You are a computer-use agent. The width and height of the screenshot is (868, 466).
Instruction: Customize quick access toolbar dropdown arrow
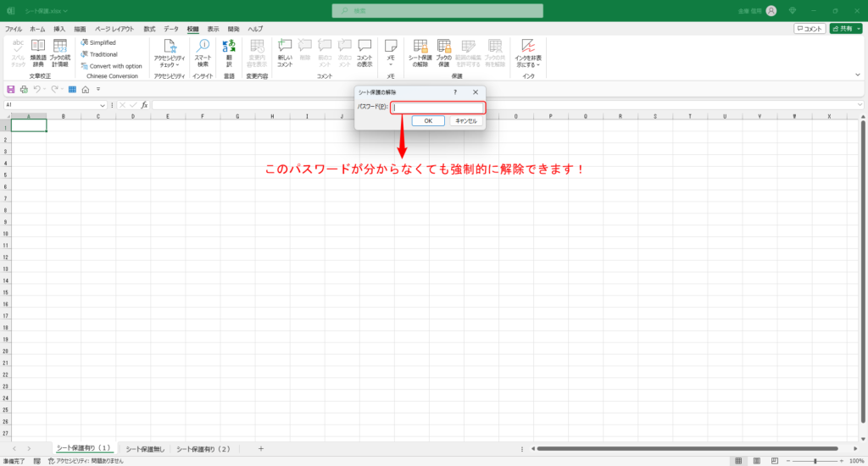pyautogui.click(x=98, y=89)
